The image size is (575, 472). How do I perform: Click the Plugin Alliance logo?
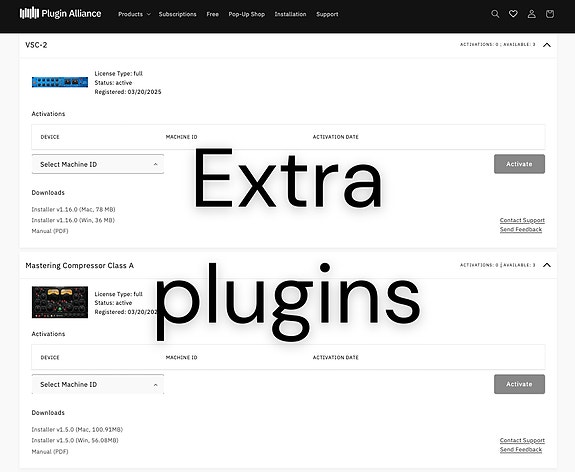tap(61, 14)
